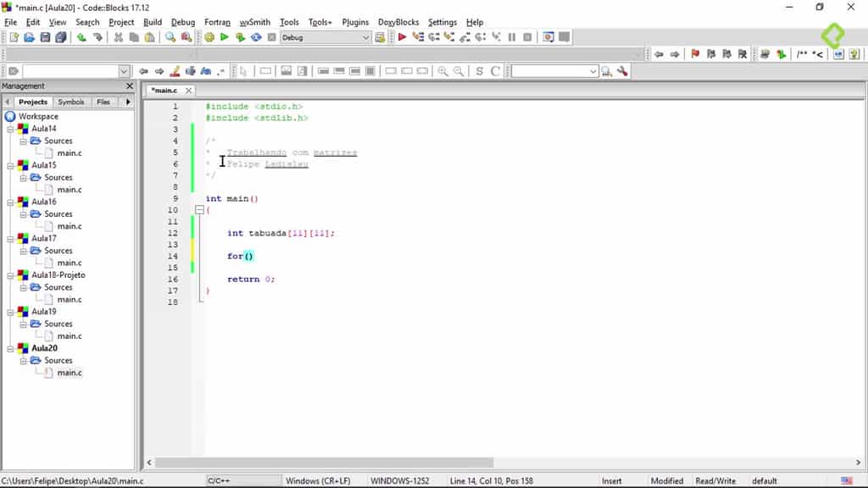Rebuild the project with the blue arrows icon
The image size is (868, 488).
pyautogui.click(x=256, y=37)
